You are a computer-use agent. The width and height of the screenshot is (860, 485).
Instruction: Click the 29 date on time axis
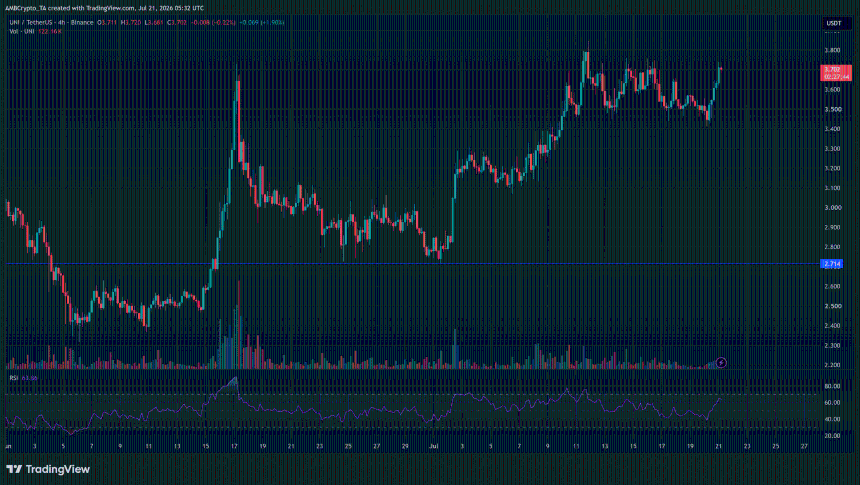(x=405, y=447)
